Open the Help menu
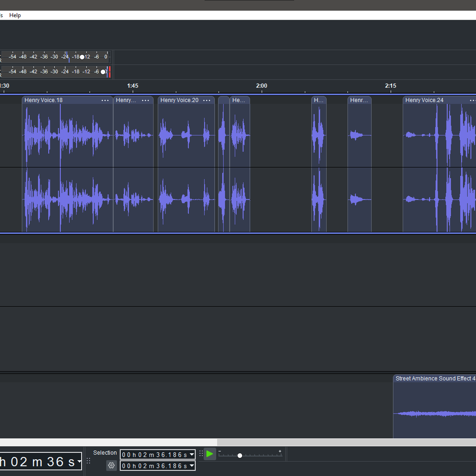 point(15,15)
